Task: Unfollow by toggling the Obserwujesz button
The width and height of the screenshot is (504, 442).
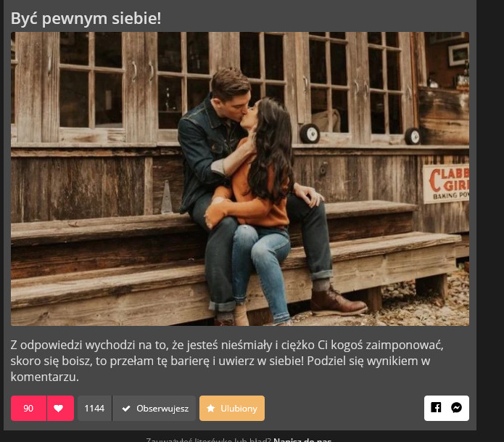Action: click(154, 408)
